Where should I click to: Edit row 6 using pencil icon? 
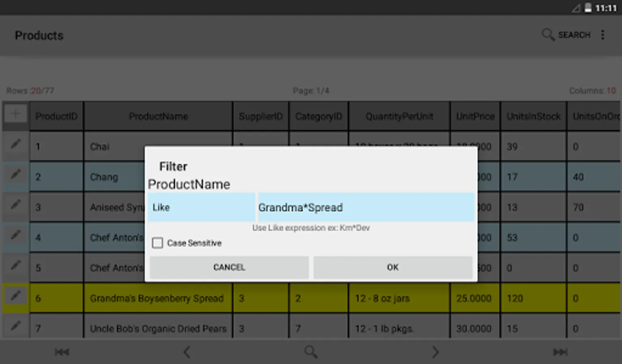[x=16, y=296]
